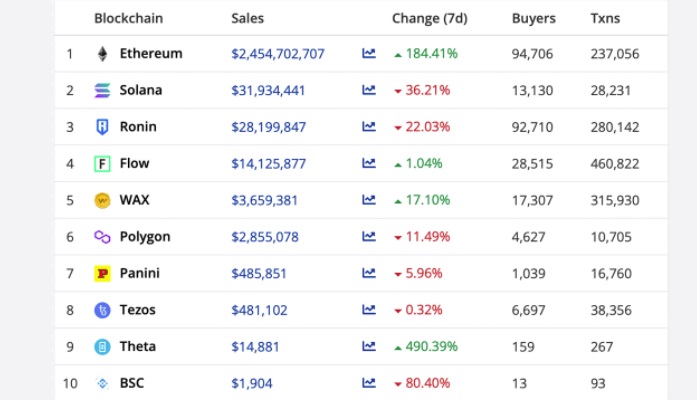The width and height of the screenshot is (697, 400).
Task: Open the Flow blockchain name link
Action: tap(135, 163)
